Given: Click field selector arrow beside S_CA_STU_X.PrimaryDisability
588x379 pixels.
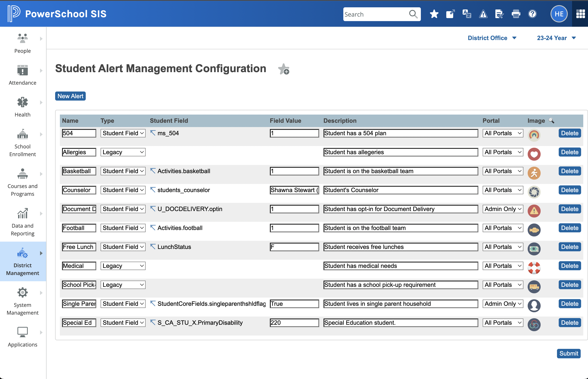Looking at the screenshot, I should point(153,322).
